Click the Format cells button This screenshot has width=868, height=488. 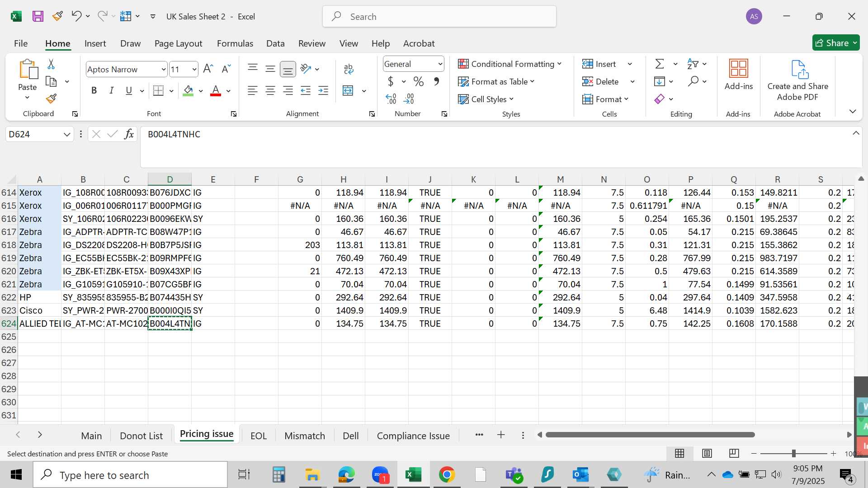point(606,99)
